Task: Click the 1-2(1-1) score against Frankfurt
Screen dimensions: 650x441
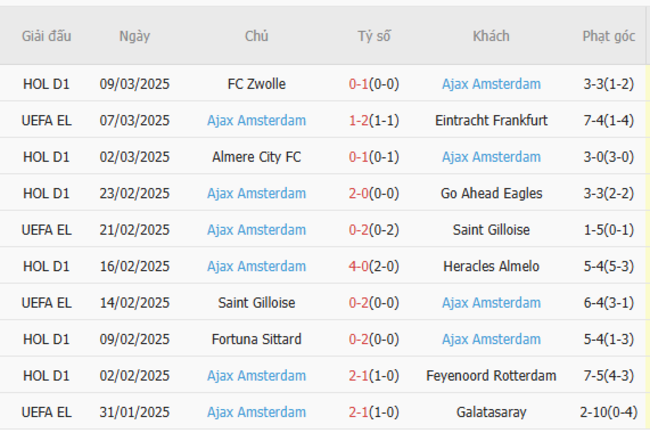Action: [374, 120]
